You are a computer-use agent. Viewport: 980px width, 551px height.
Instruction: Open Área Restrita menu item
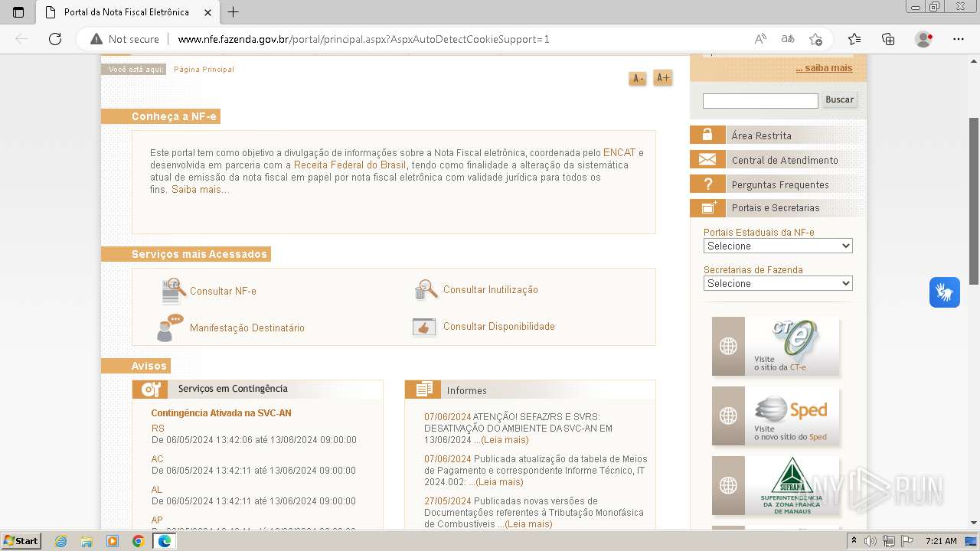762,135
